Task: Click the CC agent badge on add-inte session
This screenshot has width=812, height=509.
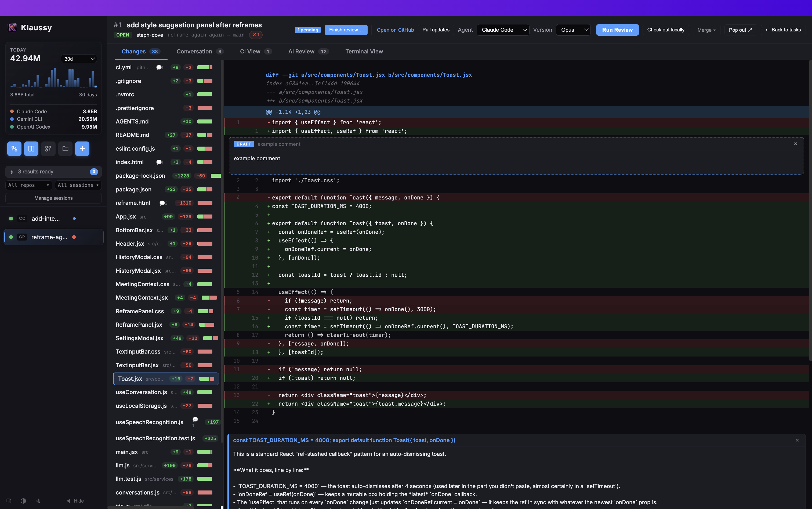Action: click(22, 219)
